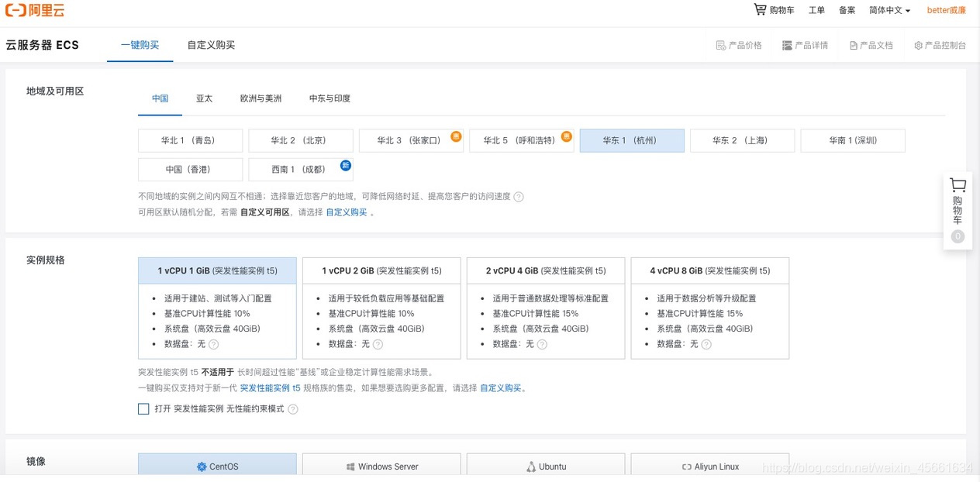Viewport: 980px width, 482px height.
Task: Open the 产品详情 link
Action: [x=806, y=46]
